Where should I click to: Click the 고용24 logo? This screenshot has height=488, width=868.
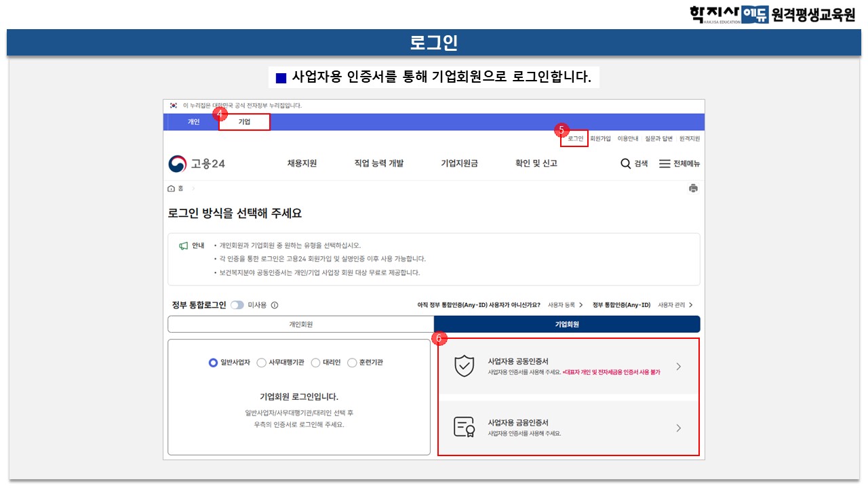(x=197, y=164)
